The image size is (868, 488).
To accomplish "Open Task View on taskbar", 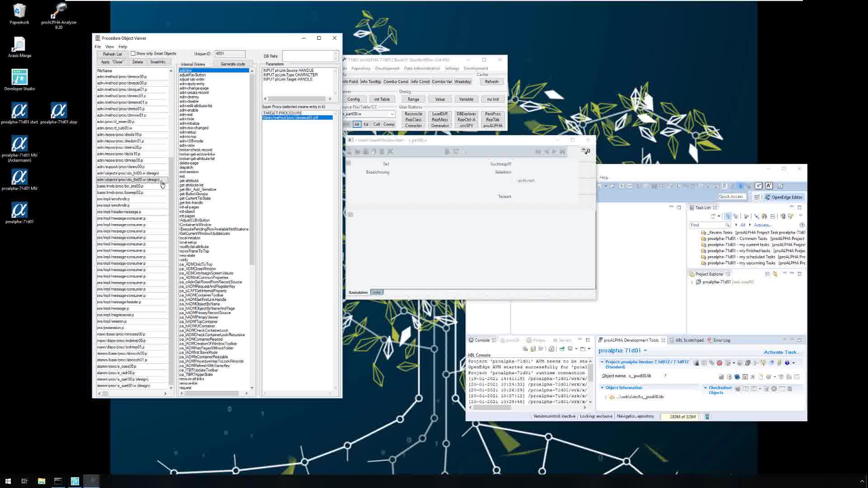I will (x=24, y=481).
